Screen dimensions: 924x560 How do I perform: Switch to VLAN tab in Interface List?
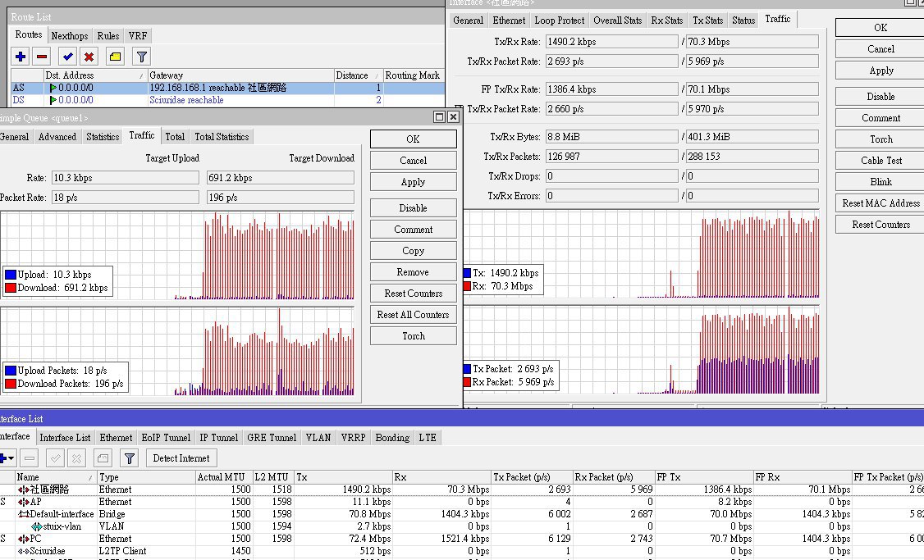tap(318, 438)
